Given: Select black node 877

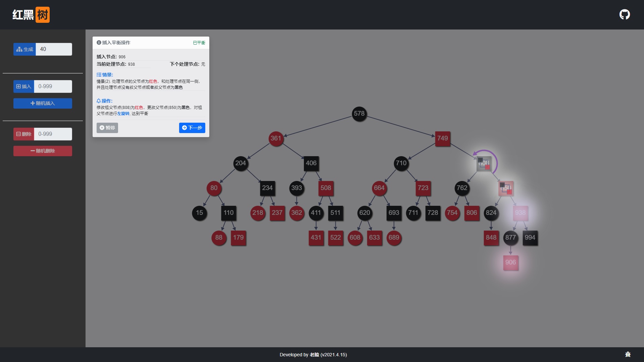Looking at the screenshot, I should click(511, 238).
